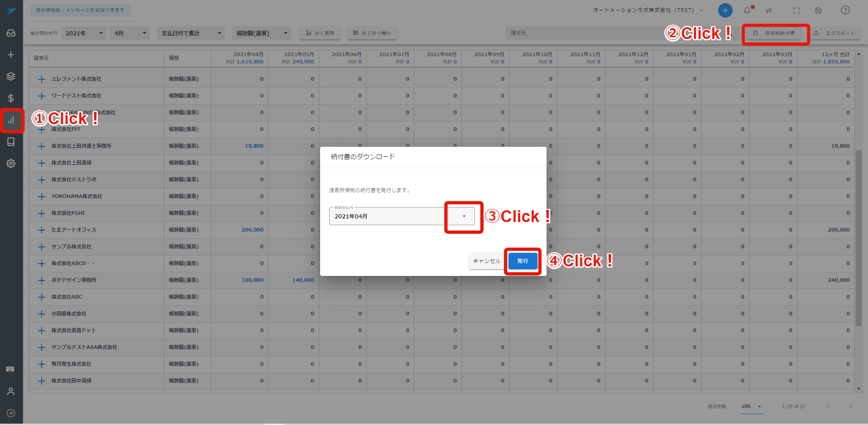Open the bar chart reports icon
868x425 pixels.
point(11,120)
